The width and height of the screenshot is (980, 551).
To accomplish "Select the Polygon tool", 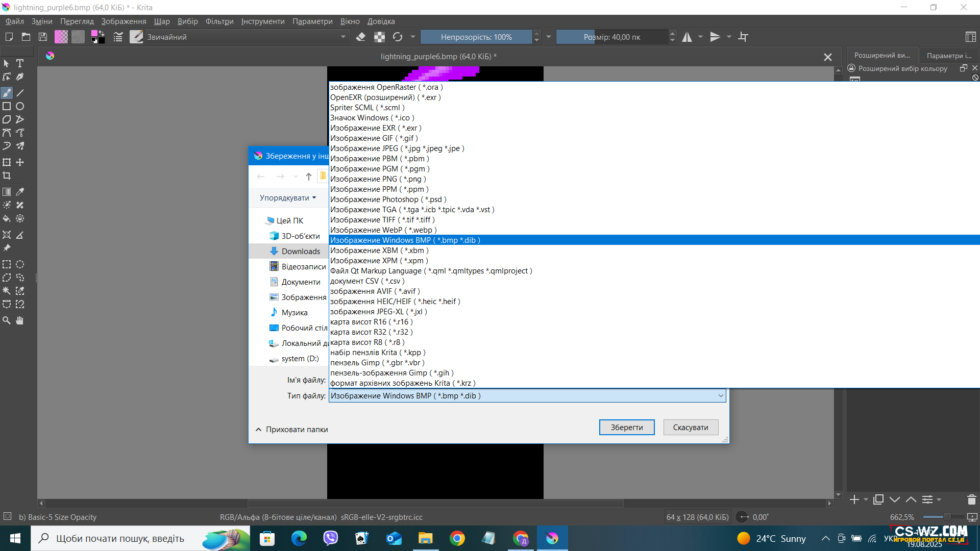I will 7,119.
